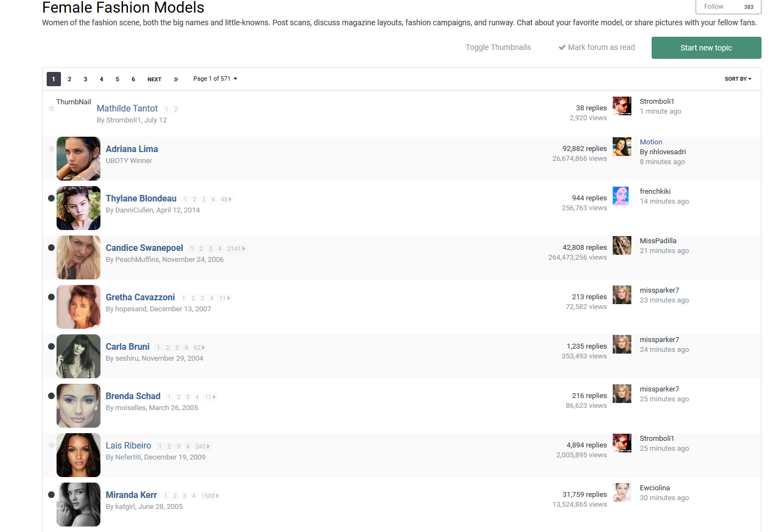Go to page 2 of the forum
Image resolution: width=773 pixels, height=532 pixels.
69,79
